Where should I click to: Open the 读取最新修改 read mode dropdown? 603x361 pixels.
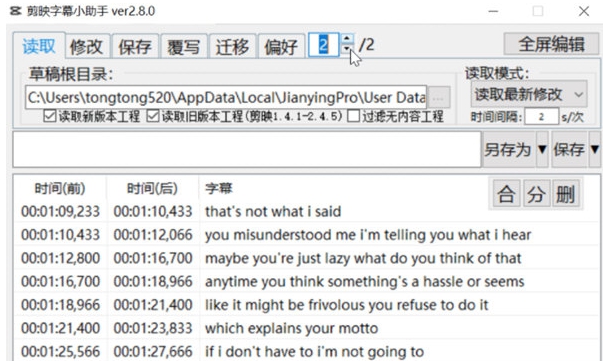529,94
